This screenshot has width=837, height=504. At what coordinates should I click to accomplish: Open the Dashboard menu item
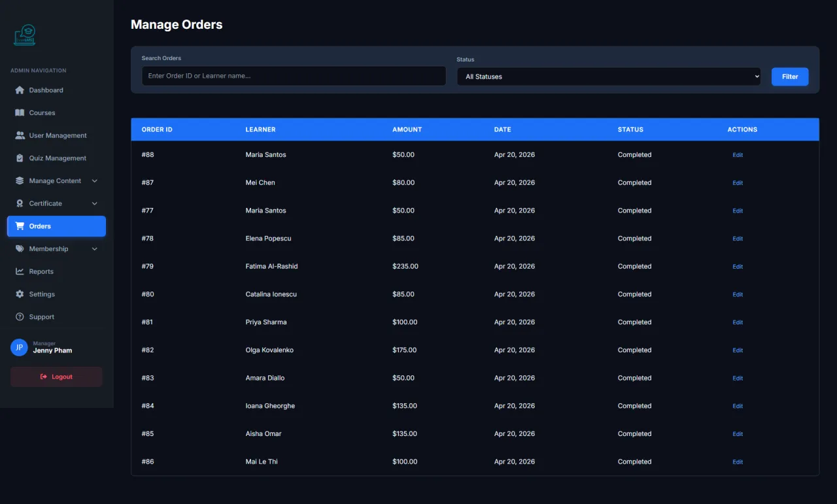point(56,90)
